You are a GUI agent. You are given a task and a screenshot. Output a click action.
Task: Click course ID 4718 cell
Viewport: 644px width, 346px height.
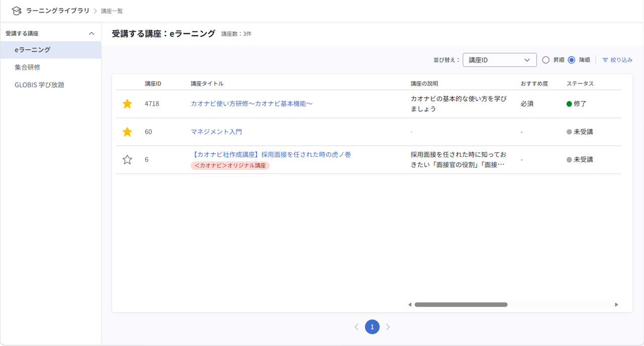(152, 104)
